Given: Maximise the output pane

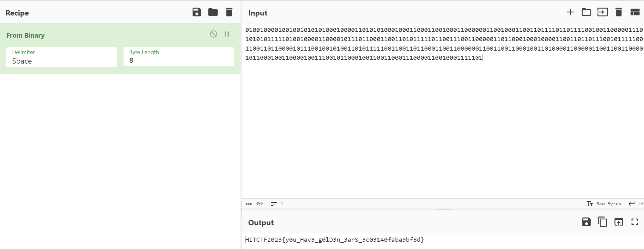Looking at the screenshot, I should pyautogui.click(x=635, y=222).
